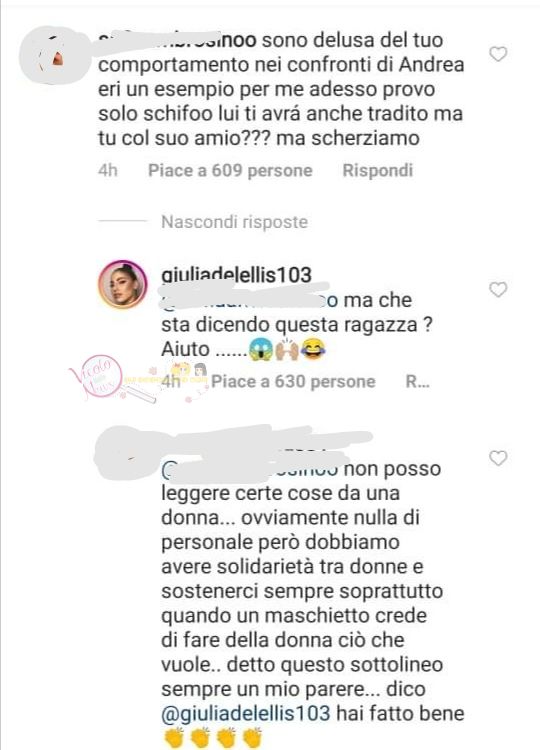Screen dimensions: 540x750
Task: Click the 4h timestamp under first comment
Action: point(108,170)
